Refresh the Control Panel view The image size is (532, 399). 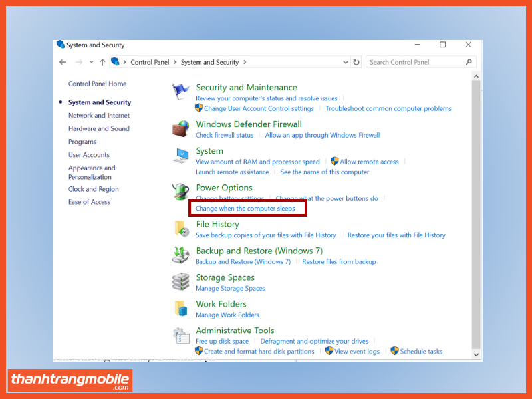point(356,62)
